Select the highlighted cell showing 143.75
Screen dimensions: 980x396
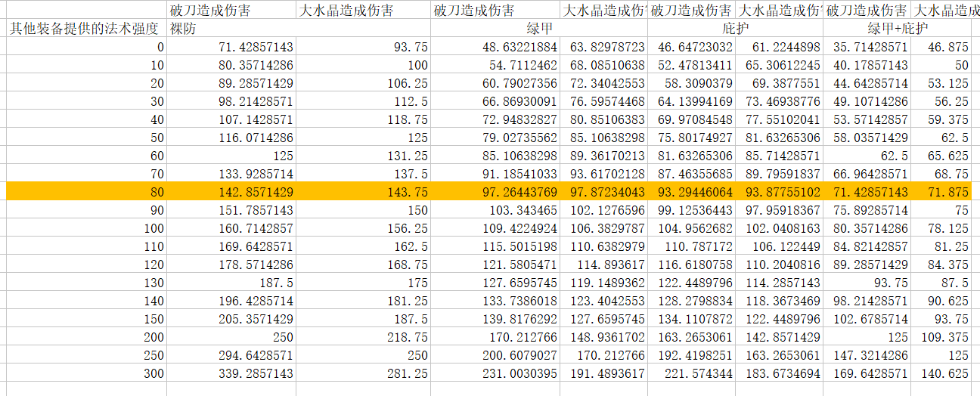[x=363, y=192]
